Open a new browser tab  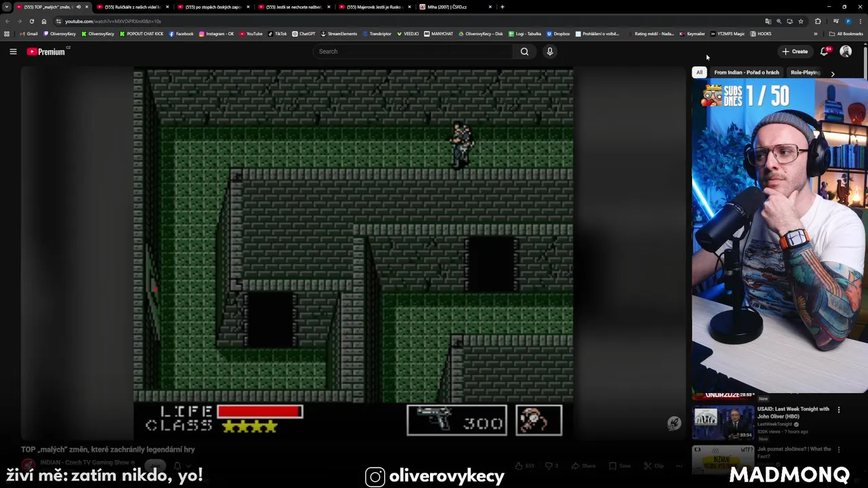click(x=502, y=7)
